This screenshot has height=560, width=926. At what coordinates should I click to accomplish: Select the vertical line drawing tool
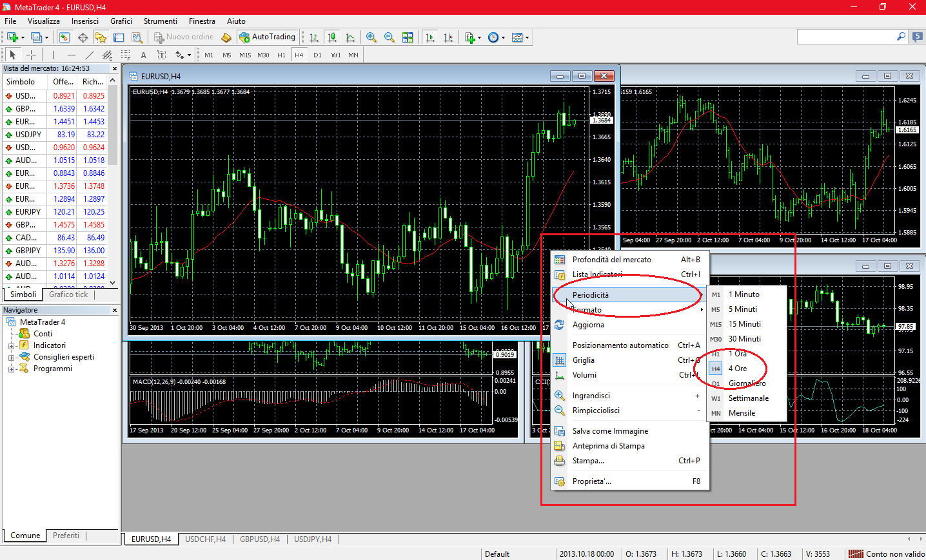(x=53, y=55)
